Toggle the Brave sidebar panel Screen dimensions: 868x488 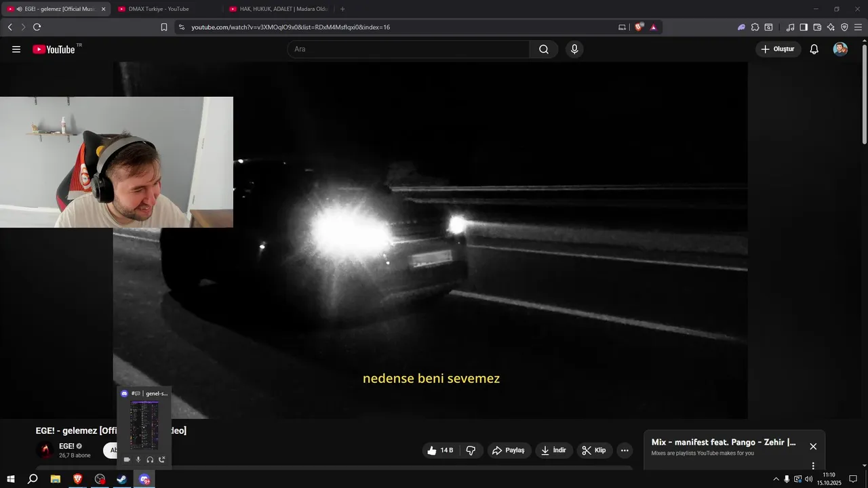point(804,27)
